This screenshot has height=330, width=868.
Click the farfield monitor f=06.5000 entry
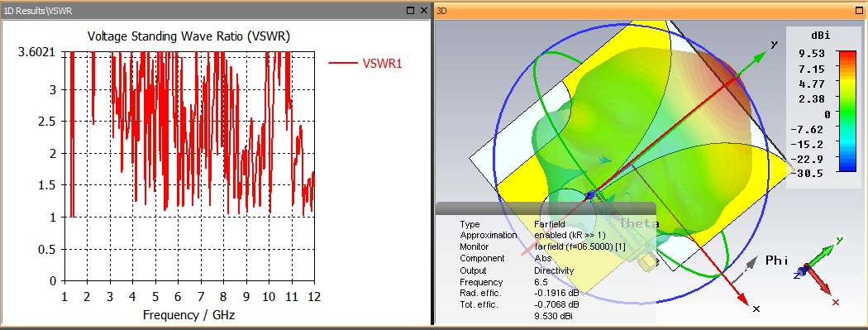(x=579, y=247)
